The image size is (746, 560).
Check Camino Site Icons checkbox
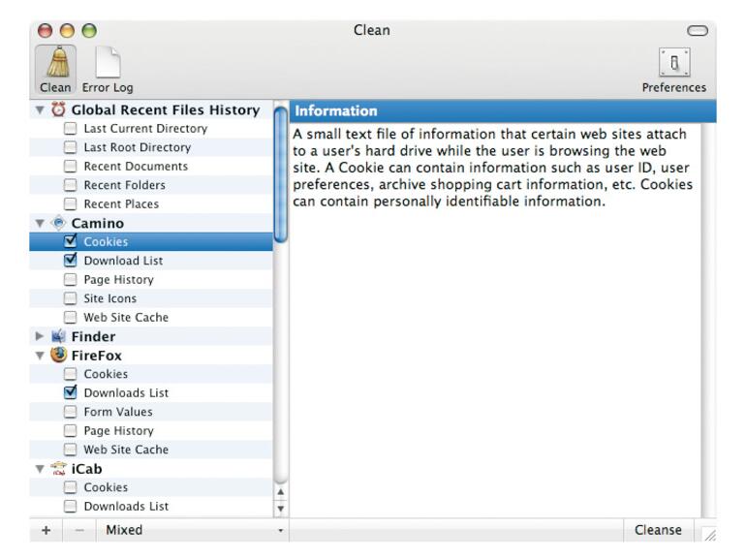click(x=70, y=298)
